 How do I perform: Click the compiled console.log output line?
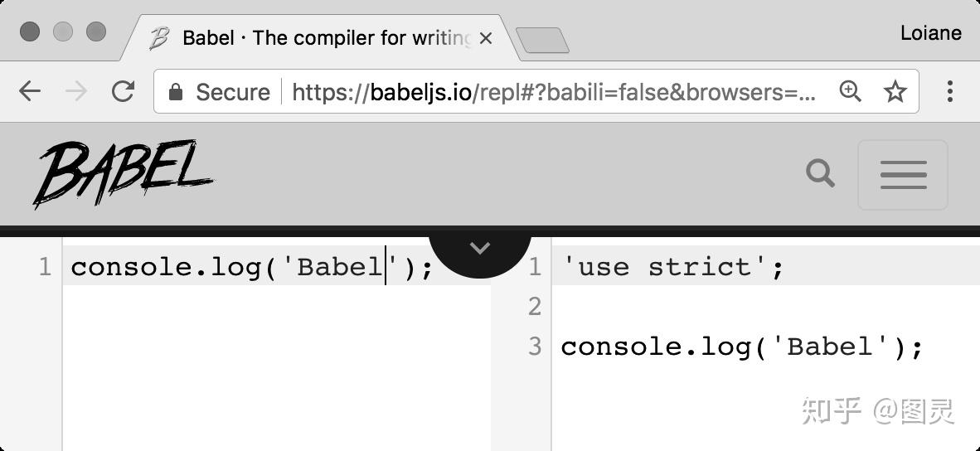pyautogui.click(x=741, y=347)
